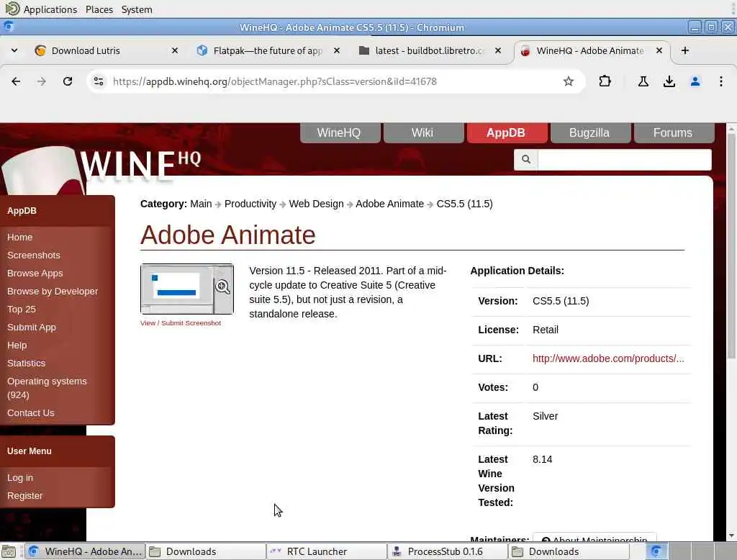Open Contact Us in the sidebar
Image resolution: width=737 pixels, height=560 pixels.
tap(30, 412)
